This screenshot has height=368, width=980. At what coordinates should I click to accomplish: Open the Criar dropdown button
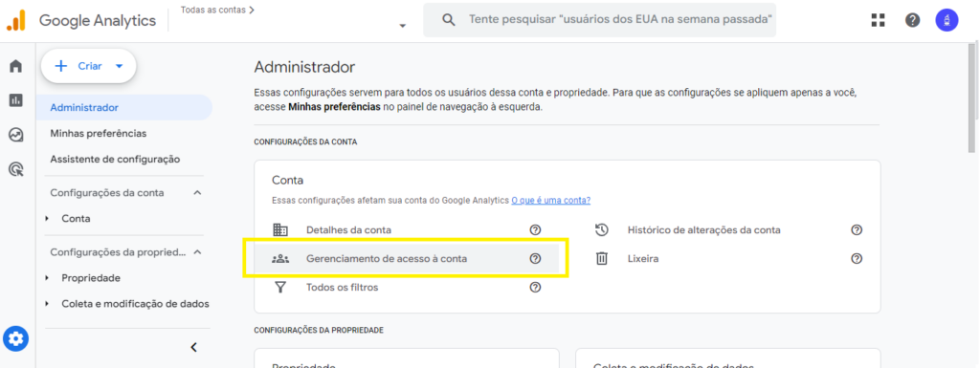tap(89, 66)
